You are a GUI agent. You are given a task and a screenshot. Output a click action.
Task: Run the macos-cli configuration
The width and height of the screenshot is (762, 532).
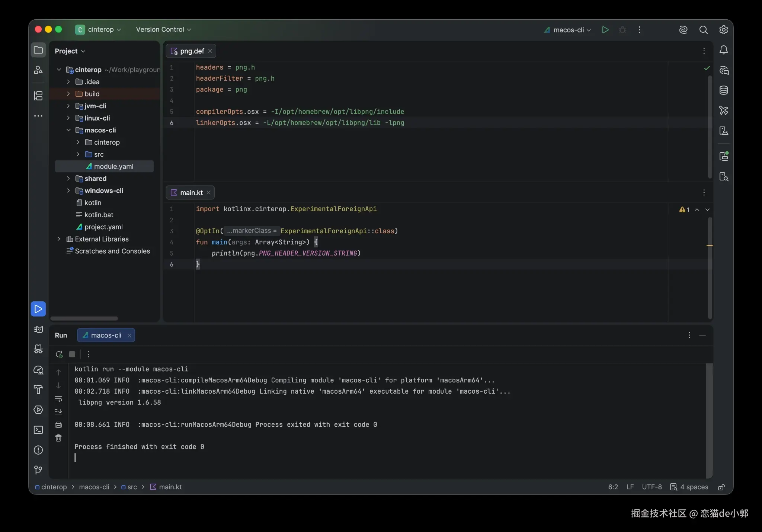coord(605,30)
